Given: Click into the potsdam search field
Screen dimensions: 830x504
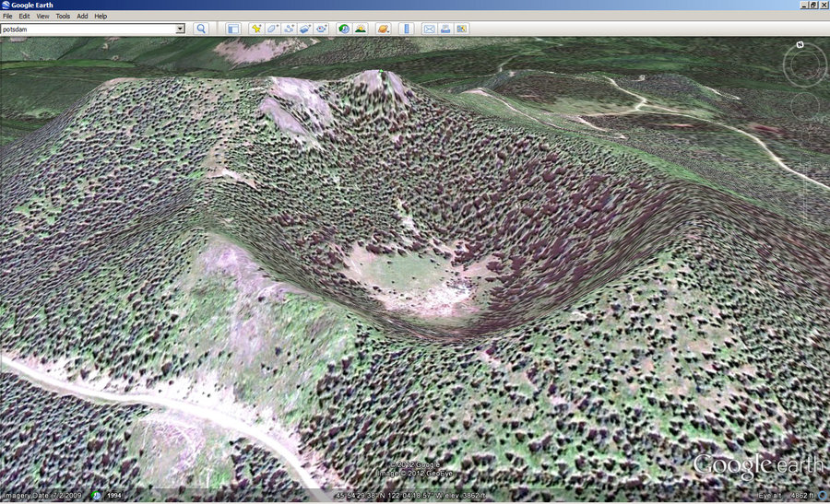Looking at the screenshot, I should tap(89, 29).
